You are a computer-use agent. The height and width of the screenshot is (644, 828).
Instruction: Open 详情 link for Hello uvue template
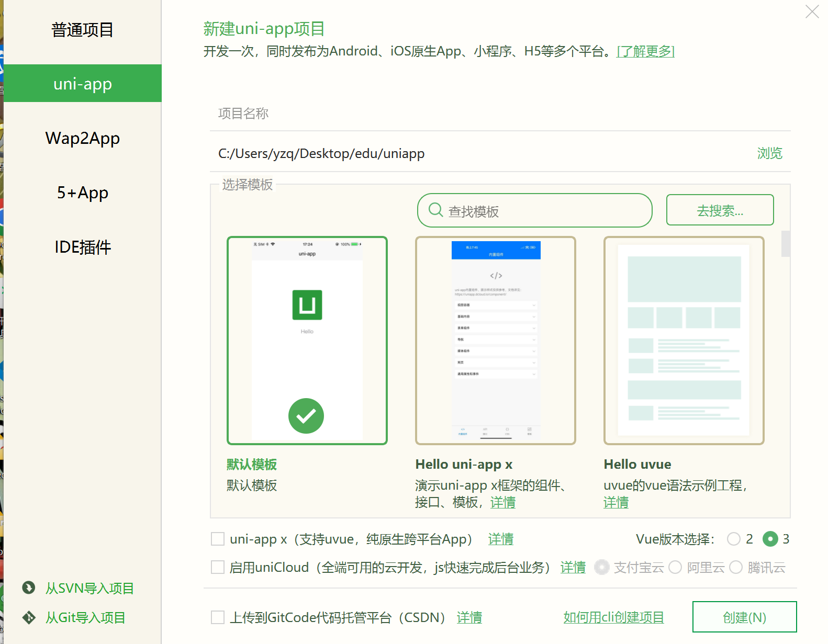[x=616, y=502]
